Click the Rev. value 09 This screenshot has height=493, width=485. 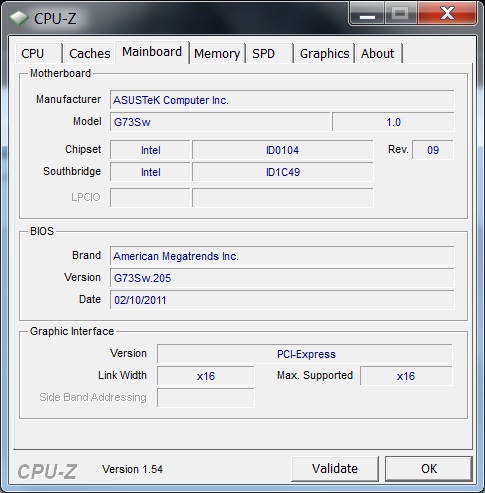click(433, 150)
